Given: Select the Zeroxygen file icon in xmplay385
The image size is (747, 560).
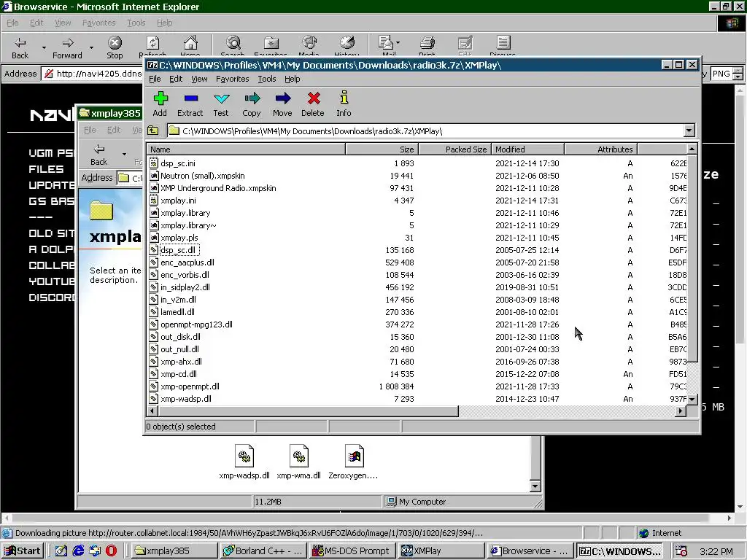Looking at the screenshot, I should [354, 456].
